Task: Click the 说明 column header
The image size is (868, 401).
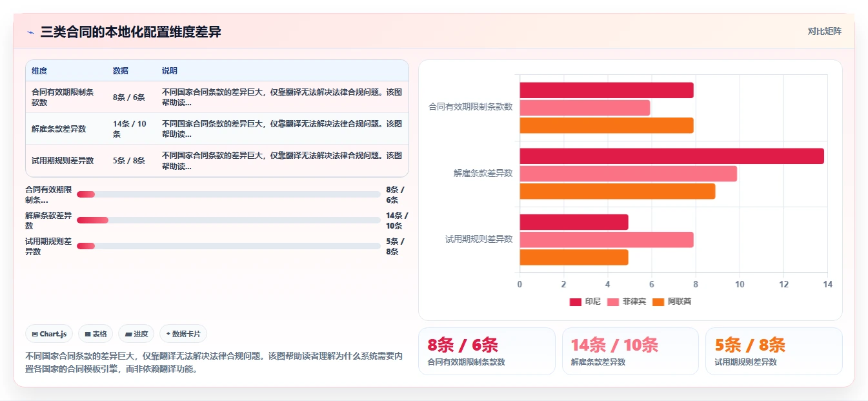Action: pos(169,71)
